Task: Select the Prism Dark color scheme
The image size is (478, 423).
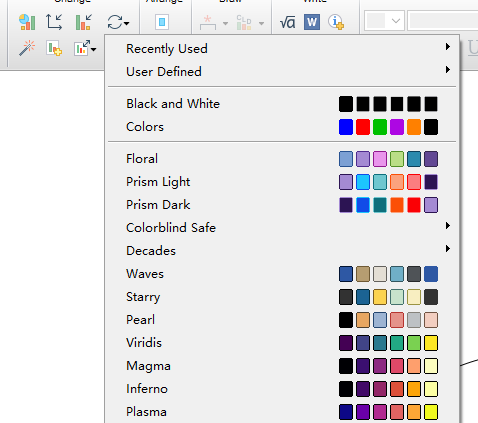Action: 282,205
